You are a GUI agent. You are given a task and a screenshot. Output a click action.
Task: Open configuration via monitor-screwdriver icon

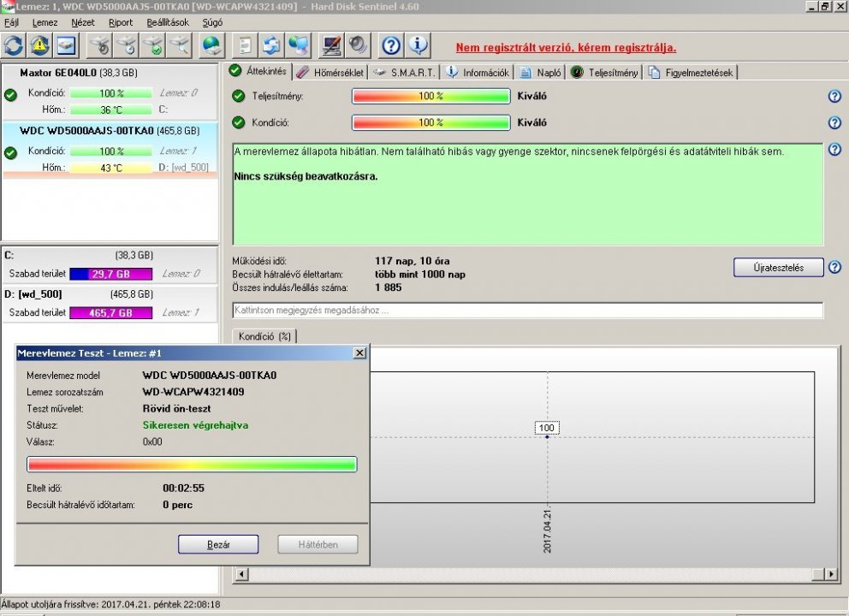[x=331, y=46]
